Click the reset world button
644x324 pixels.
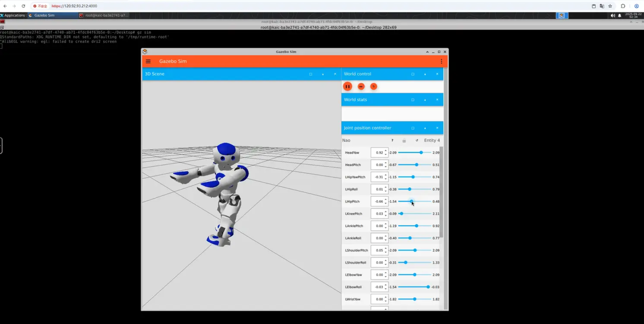click(x=373, y=87)
